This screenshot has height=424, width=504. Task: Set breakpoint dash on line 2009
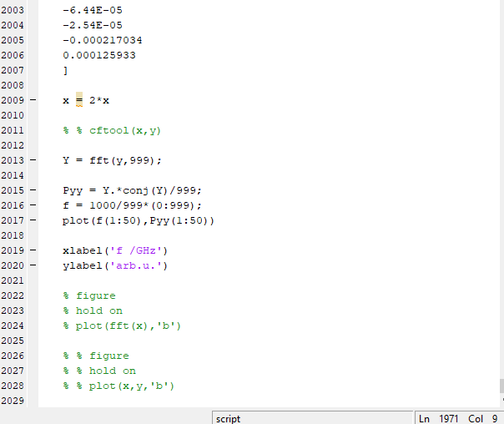click(33, 100)
